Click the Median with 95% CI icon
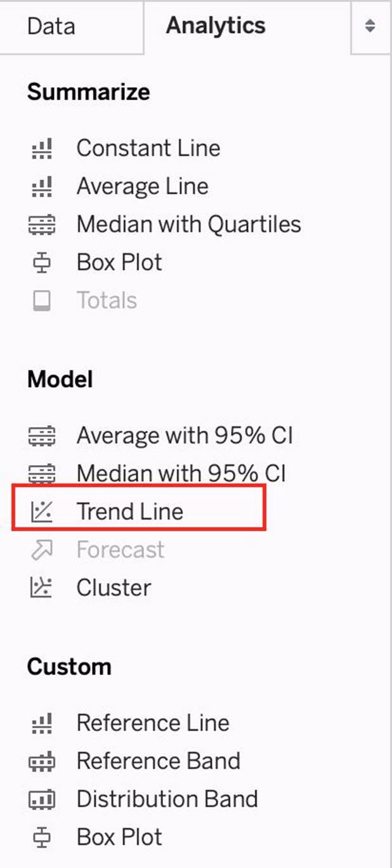 coord(42,474)
